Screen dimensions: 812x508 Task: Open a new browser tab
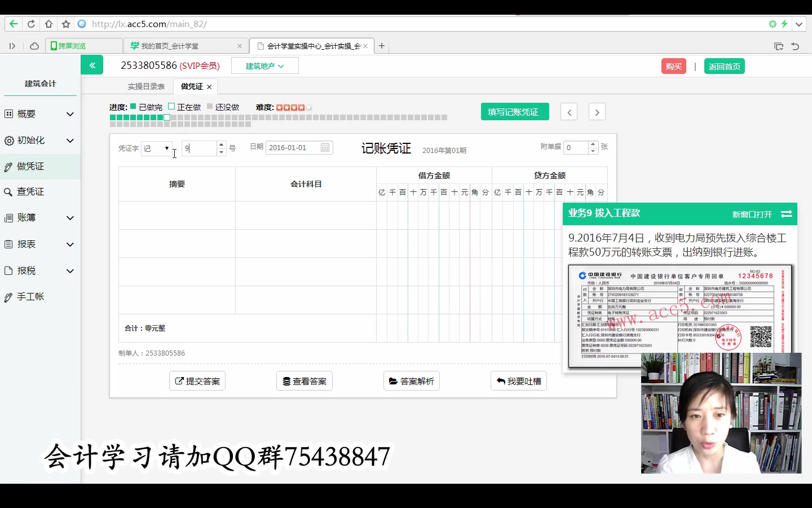382,46
